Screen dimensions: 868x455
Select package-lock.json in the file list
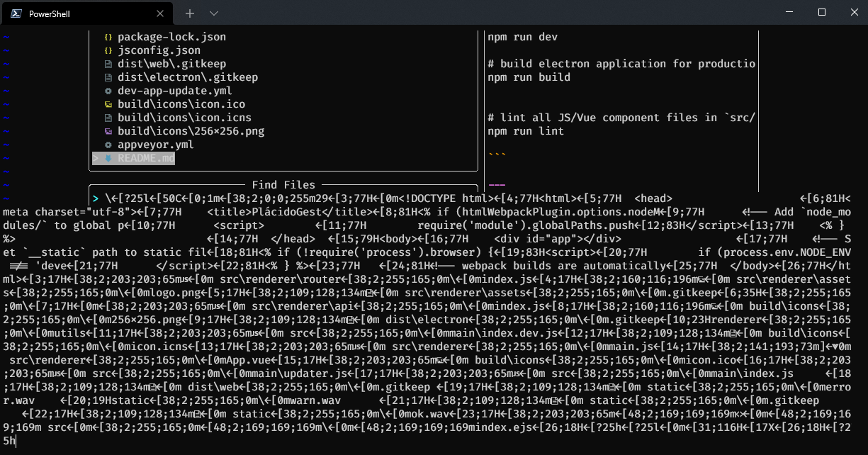(x=172, y=36)
